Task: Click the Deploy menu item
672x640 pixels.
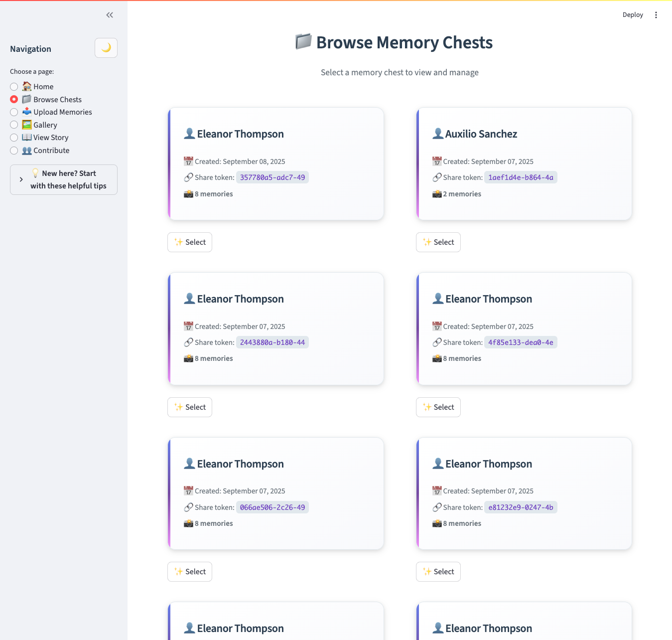Action: pyautogui.click(x=633, y=14)
